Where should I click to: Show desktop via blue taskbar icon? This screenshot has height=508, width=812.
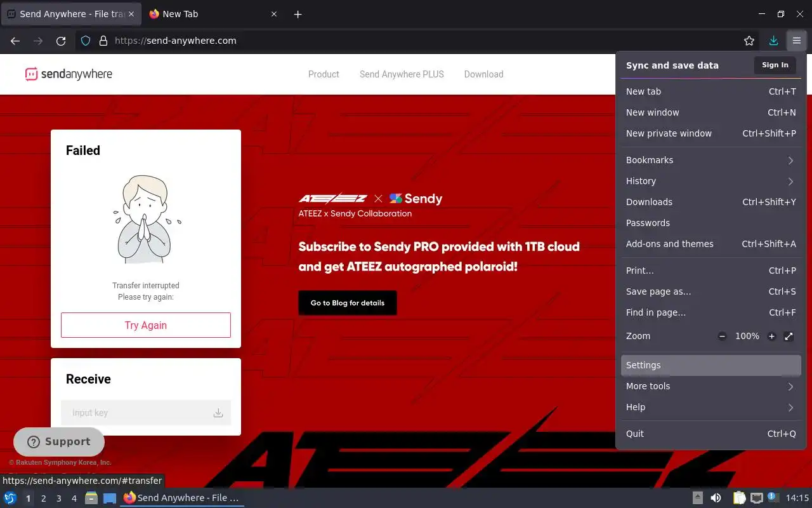click(110, 498)
